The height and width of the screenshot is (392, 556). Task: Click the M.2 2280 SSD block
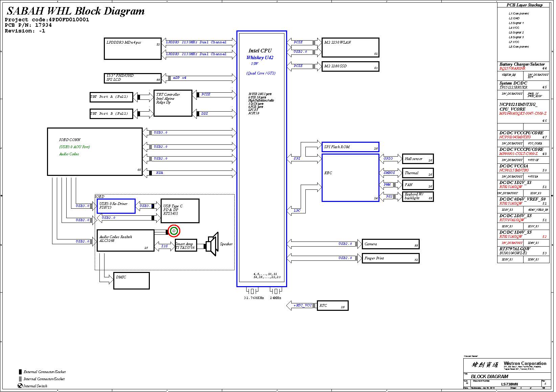(x=350, y=67)
